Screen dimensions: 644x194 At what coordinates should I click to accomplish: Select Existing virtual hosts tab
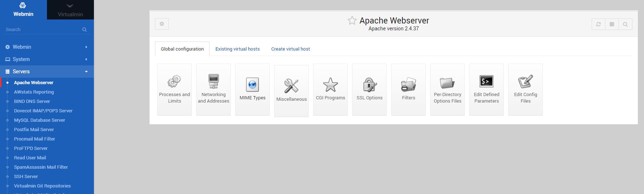coord(238,49)
